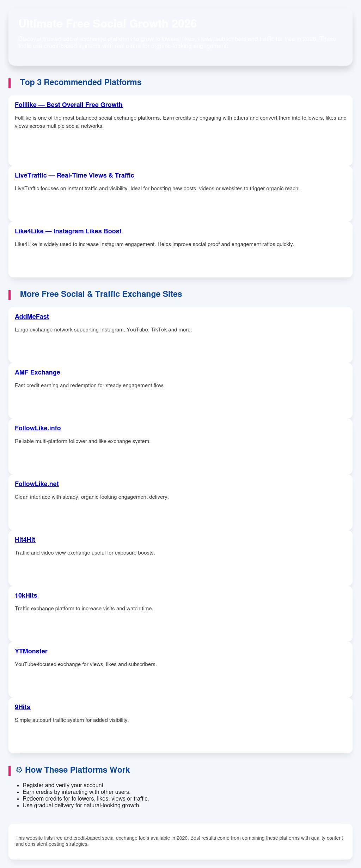Click the Use gradual delivery list item
Viewport: 361px width, 868px height.
(x=81, y=805)
